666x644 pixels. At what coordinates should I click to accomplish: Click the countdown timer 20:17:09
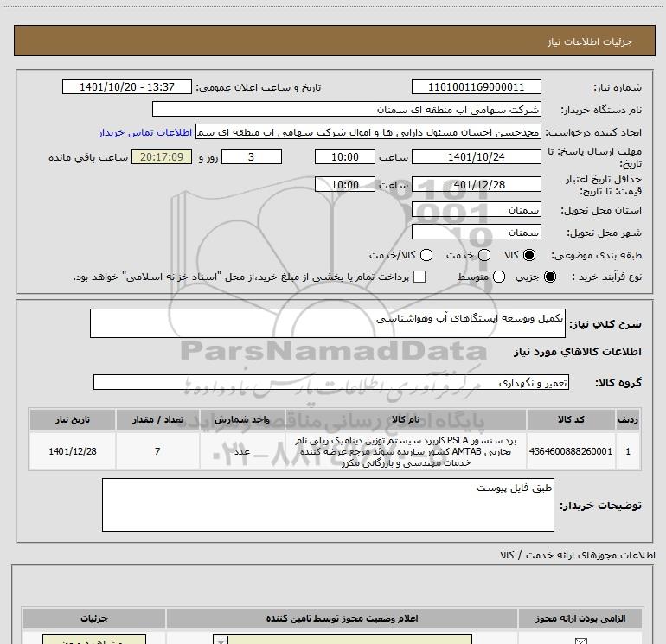click(162, 157)
